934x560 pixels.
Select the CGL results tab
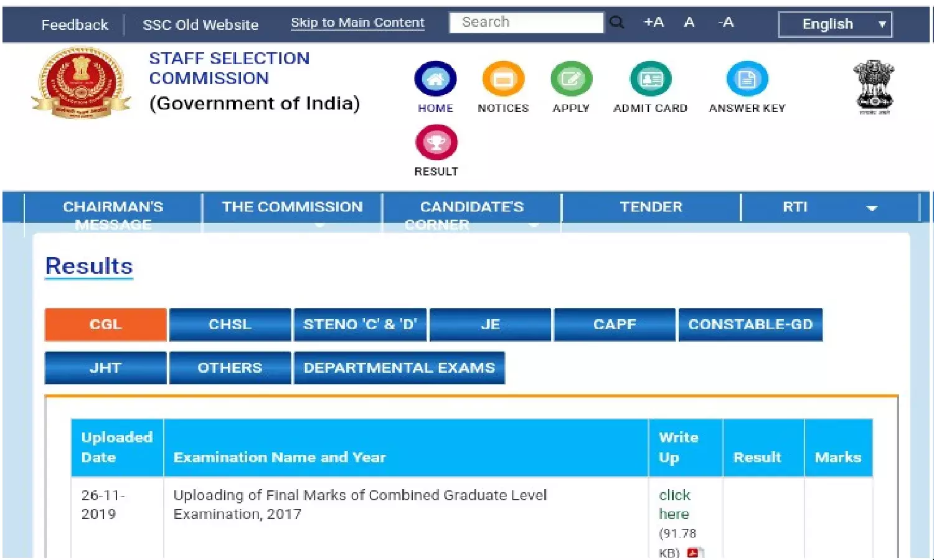105,325
